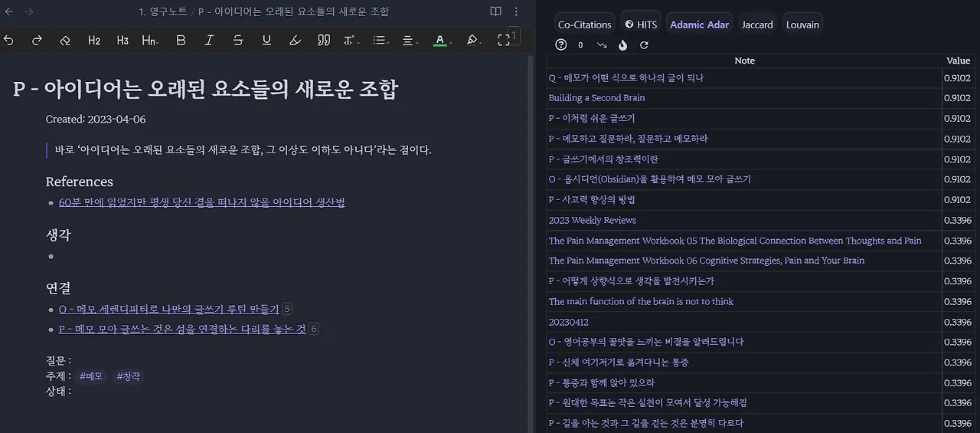The image size is (980, 433).
Task: Apply Heading 3 formatting
Action: [122, 40]
